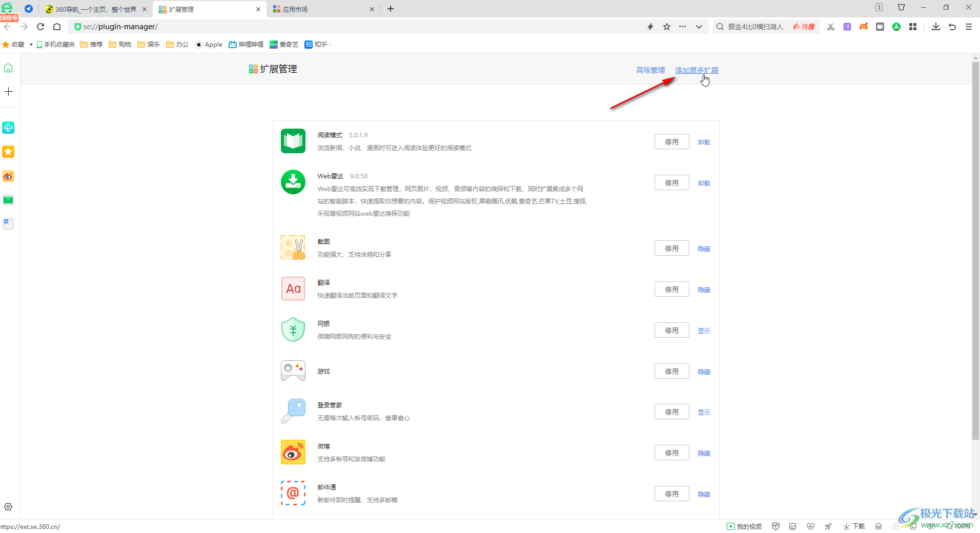980x533 pixels.
Task: Click the picture icon in the status bar
Action: click(793, 526)
